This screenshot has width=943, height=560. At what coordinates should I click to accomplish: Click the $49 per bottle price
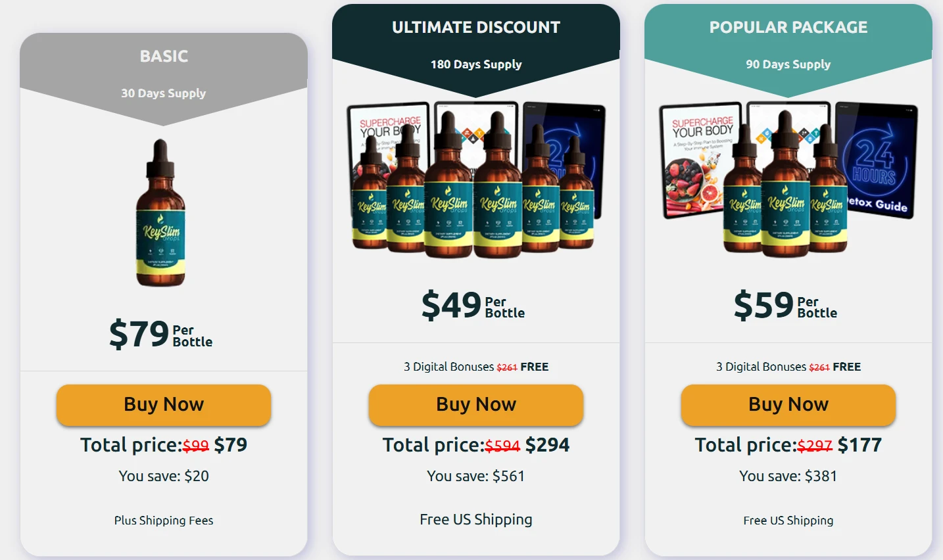(x=473, y=306)
